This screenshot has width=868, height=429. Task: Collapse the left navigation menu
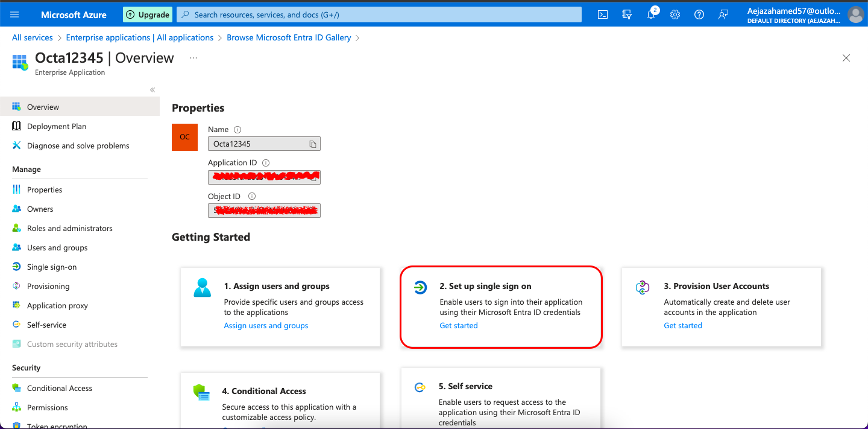tap(153, 90)
